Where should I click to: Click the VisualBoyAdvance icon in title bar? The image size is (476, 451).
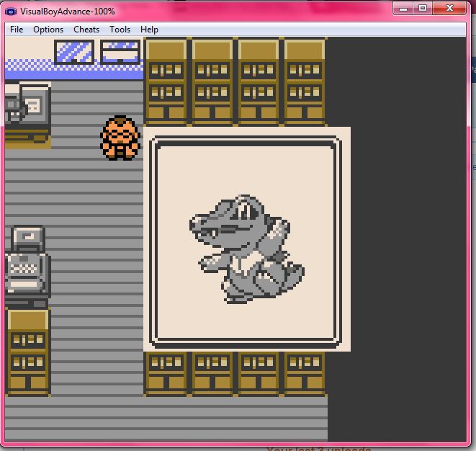[x=12, y=12]
